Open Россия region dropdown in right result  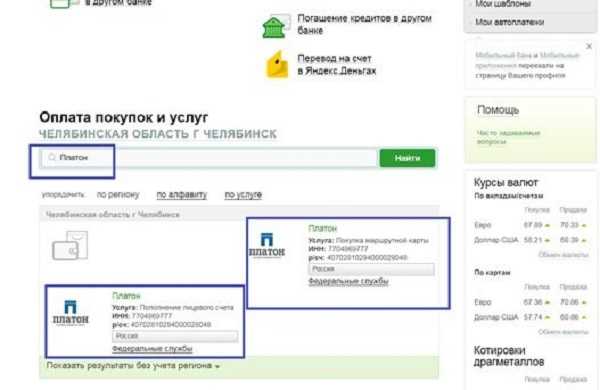point(371,269)
